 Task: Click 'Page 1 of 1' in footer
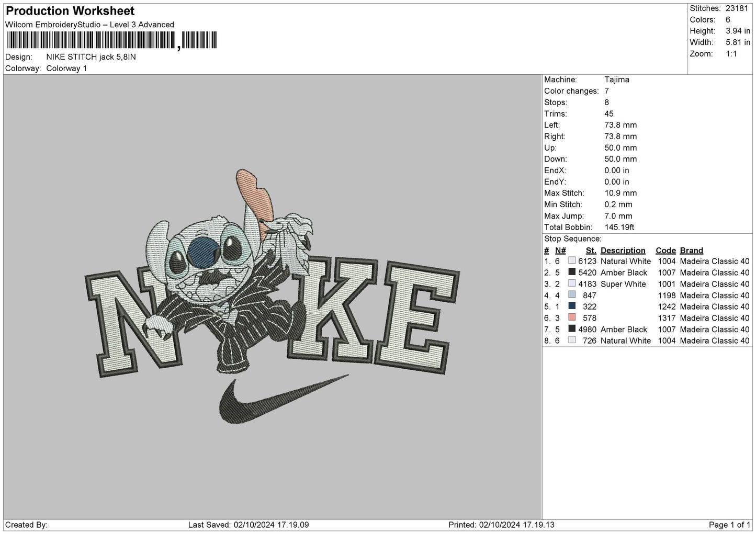pos(729,525)
